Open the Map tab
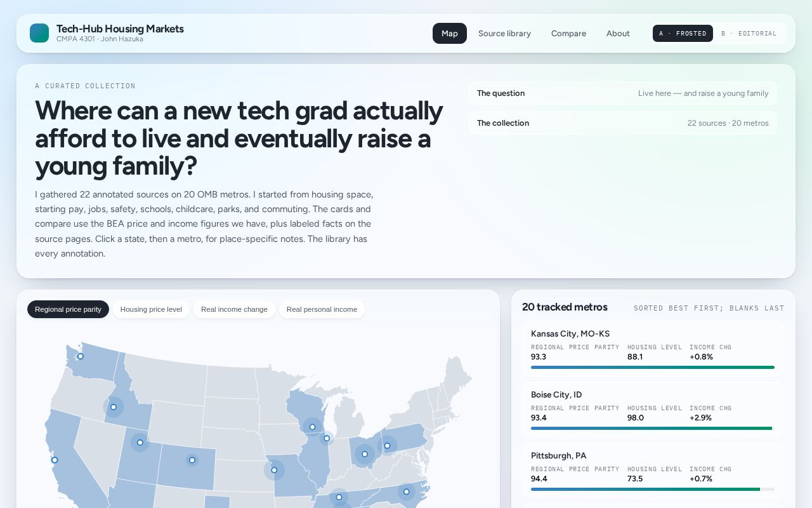Screen dimensions: 812x508 coord(450,33)
